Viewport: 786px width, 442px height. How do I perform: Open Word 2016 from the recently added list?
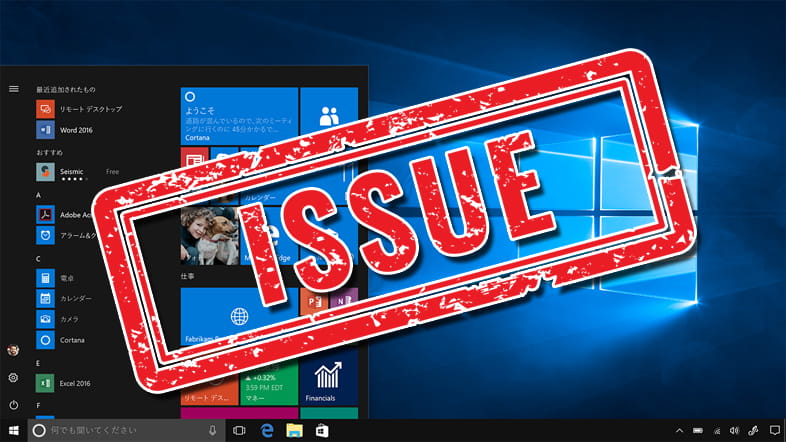point(65,130)
